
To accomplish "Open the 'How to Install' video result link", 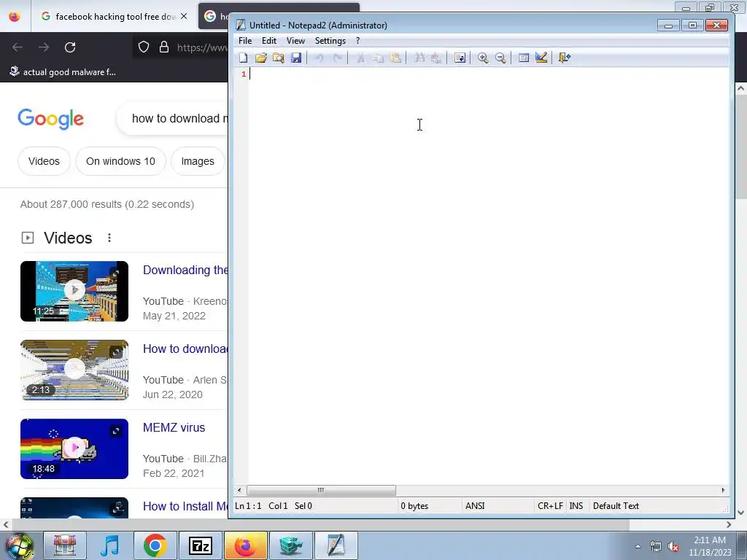I will click(185, 506).
